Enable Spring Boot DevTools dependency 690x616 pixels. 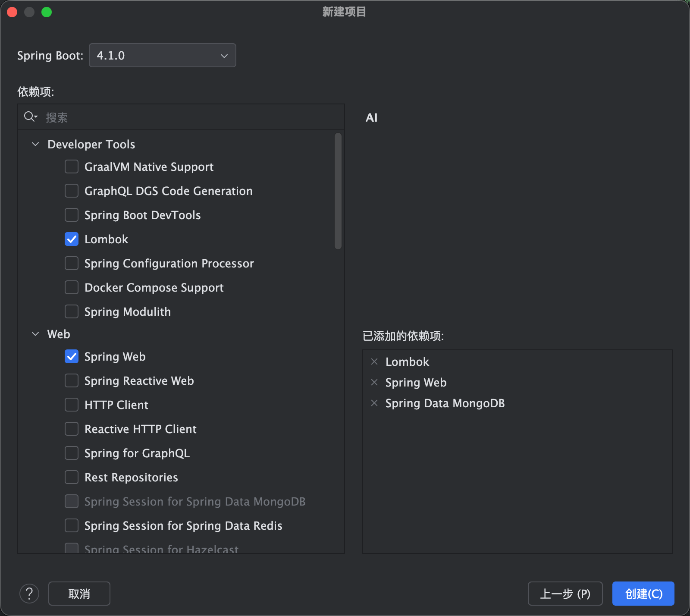click(72, 215)
